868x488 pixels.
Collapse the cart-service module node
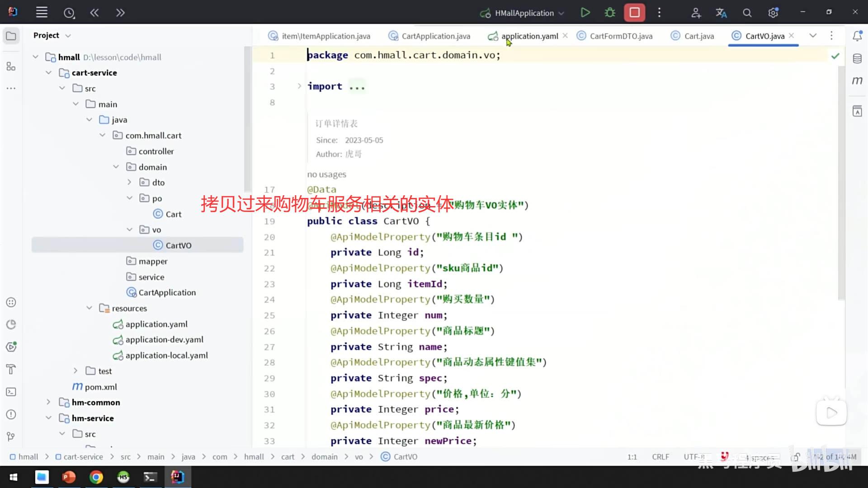(49, 73)
